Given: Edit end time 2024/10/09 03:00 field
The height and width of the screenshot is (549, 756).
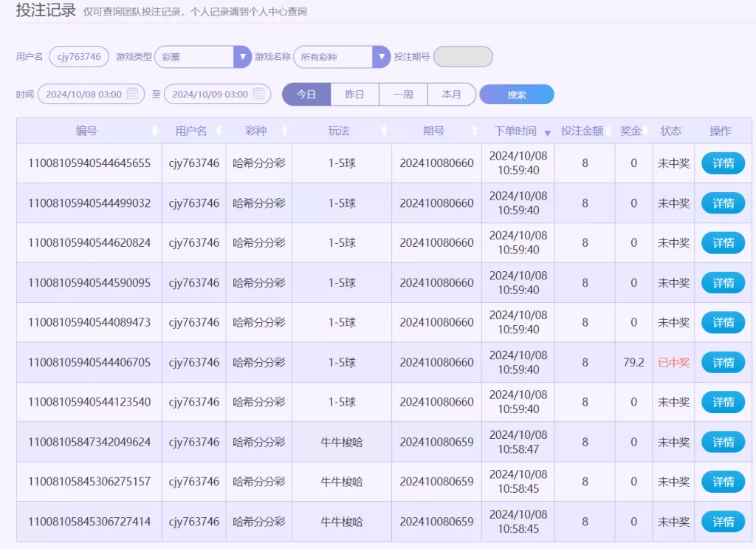Looking at the screenshot, I should coord(218,94).
